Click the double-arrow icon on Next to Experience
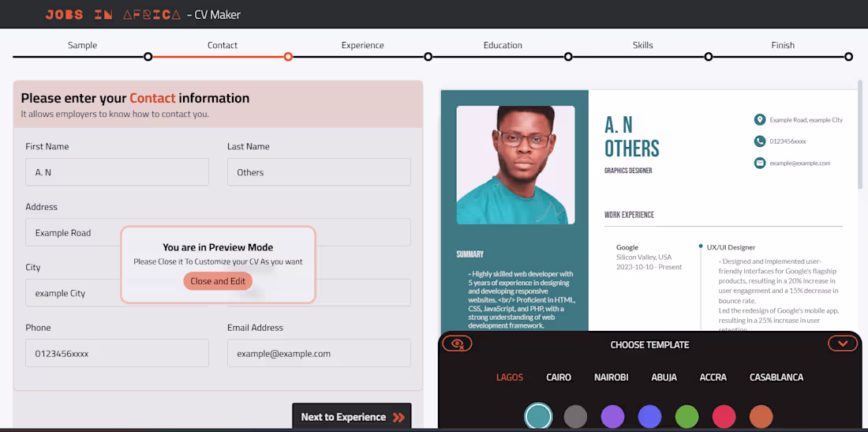Image resolution: width=868 pixels, height=432 pixels. pyautogui.click(x=398, y=418)
